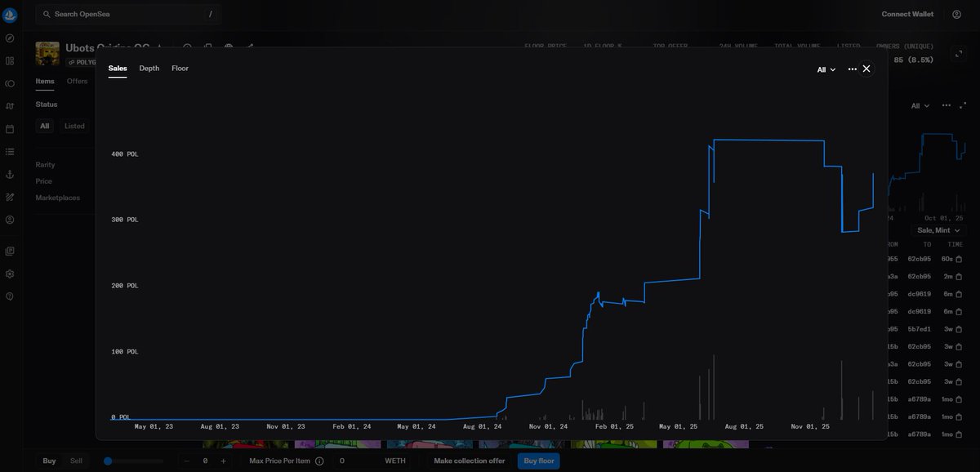Switch the sweep mode to Sell
Image resolution: width=980 pixels, height=472 pixels.
coord(76,461)
